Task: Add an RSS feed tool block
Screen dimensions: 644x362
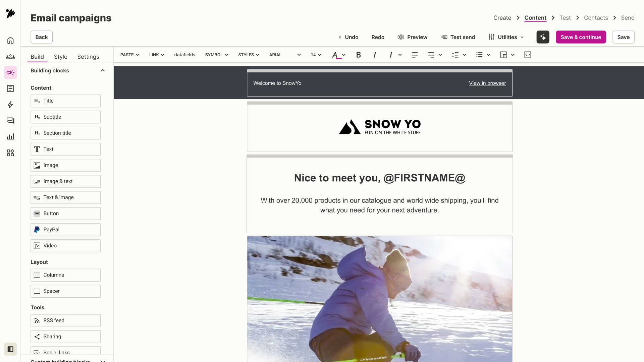Action: point(65,320)
